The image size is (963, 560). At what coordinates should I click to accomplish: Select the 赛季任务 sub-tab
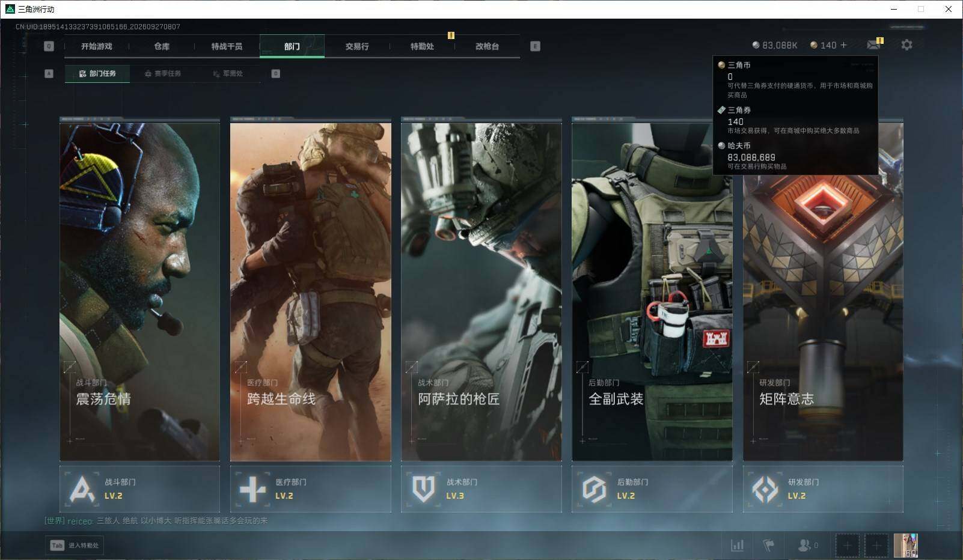click(x=162, y=73)
